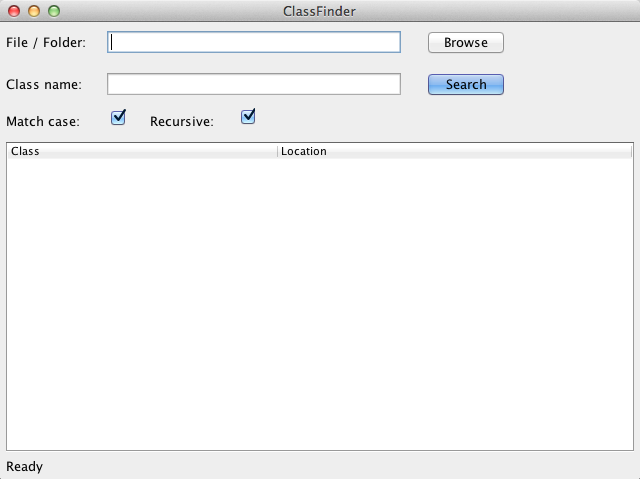Click the Ready status text

click(x=24, y=466)
